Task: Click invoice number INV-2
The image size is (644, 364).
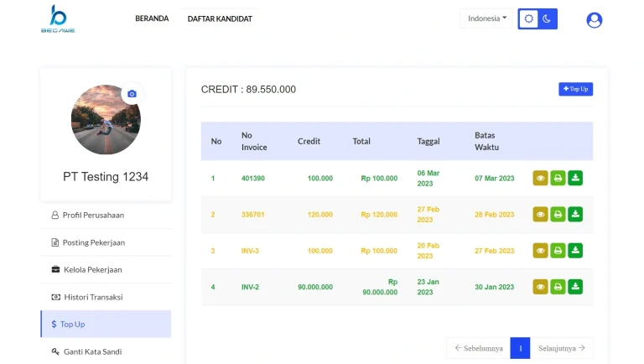Action: click(250, 287)
